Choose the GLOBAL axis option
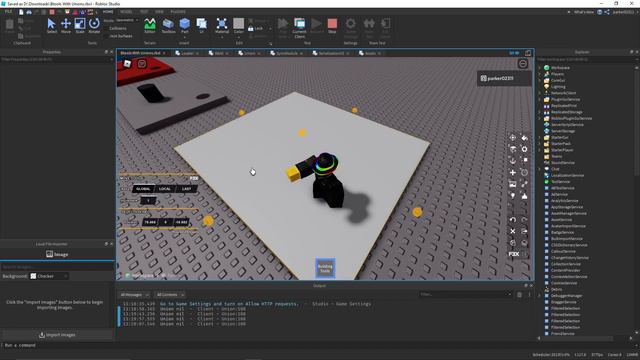Viewport: 640px width, 360px height. click(143, 189)
